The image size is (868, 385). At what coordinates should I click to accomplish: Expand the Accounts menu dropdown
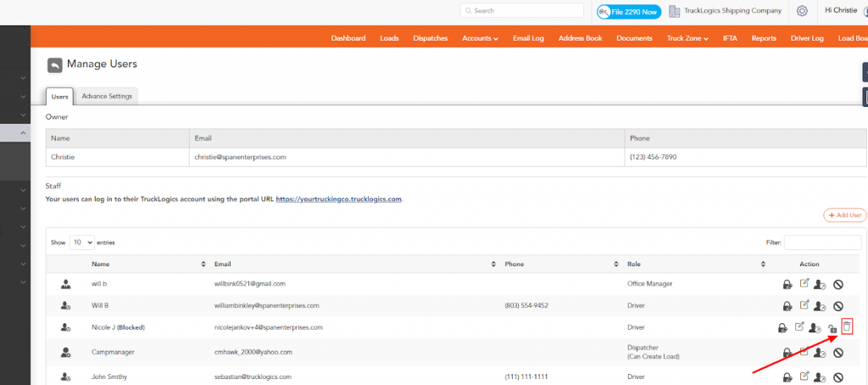coord(480,38)
